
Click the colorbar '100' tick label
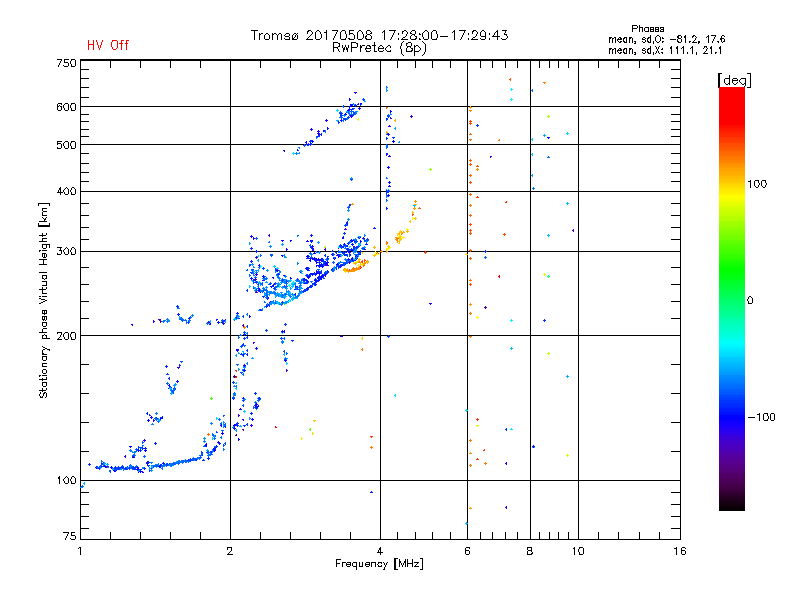click(x=757, y=184)
